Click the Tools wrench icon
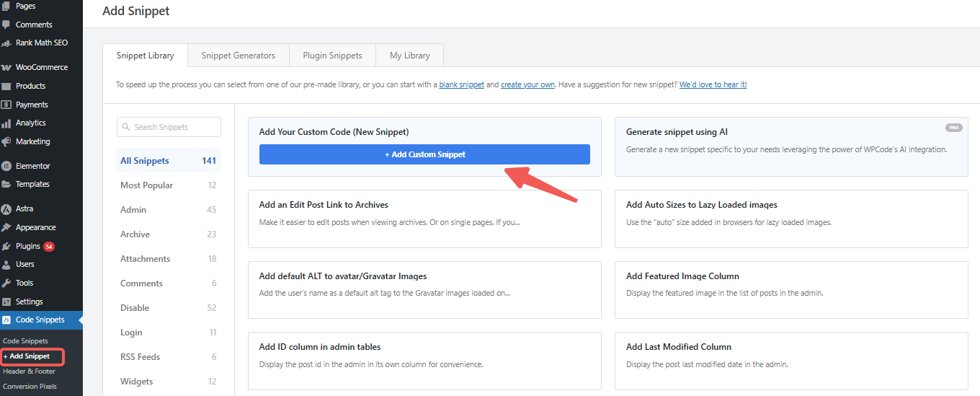 [6, 283]
